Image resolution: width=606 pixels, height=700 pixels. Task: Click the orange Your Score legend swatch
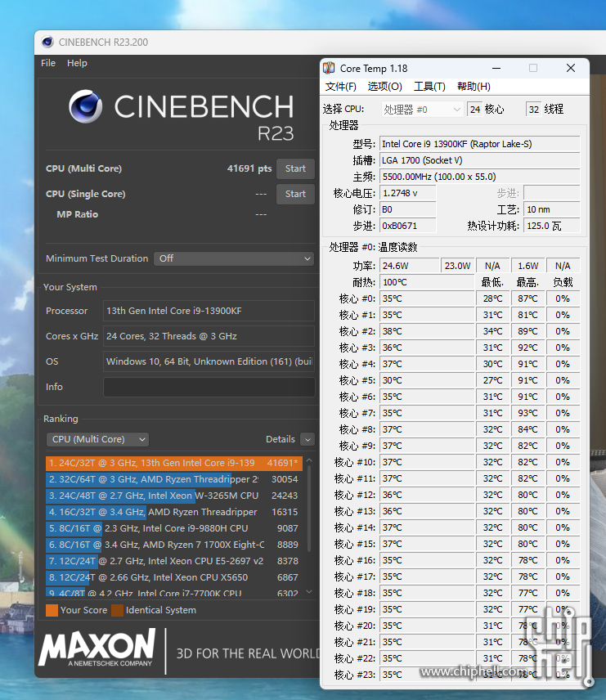(x=52, y=610)
